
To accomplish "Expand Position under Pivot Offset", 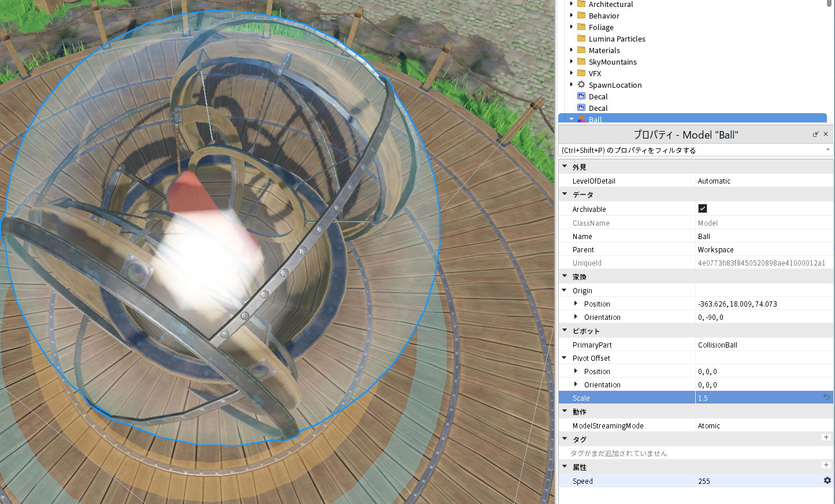I will click(576, 371).
